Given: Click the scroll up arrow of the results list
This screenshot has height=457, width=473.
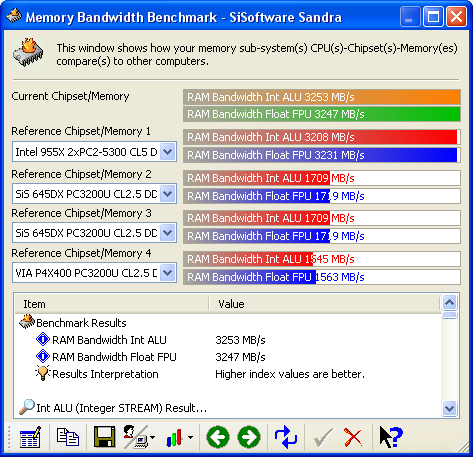Looking at the screenshot, I should (450, 303).
